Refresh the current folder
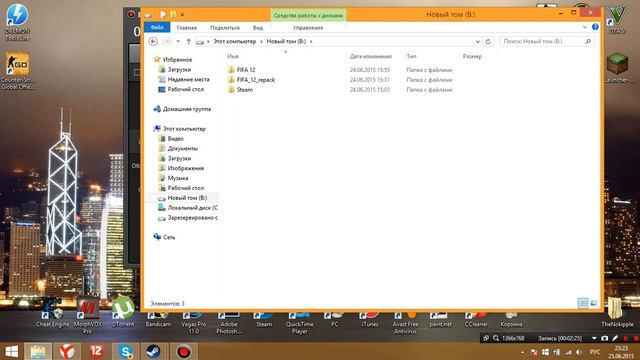Viewport: 640px width, 360px height. coord(488,41)
